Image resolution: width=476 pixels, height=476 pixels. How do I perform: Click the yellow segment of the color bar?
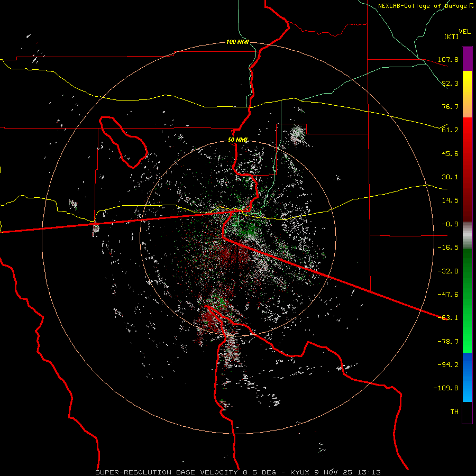(x=467, y=82)
